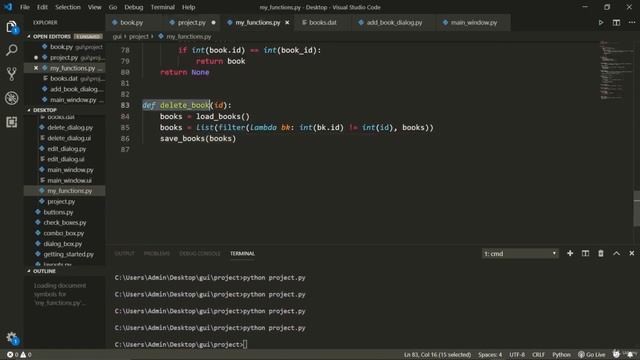Click the gui breadcrumb segment
Screen dimensions: 640x360
[117, 36]
